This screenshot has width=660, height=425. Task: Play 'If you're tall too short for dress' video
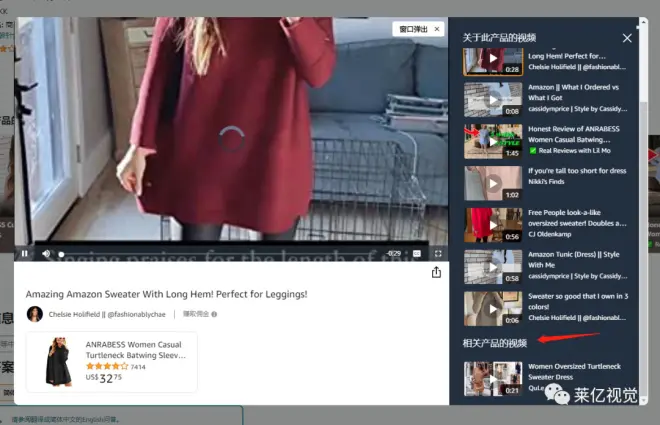(x=493, y=183)
